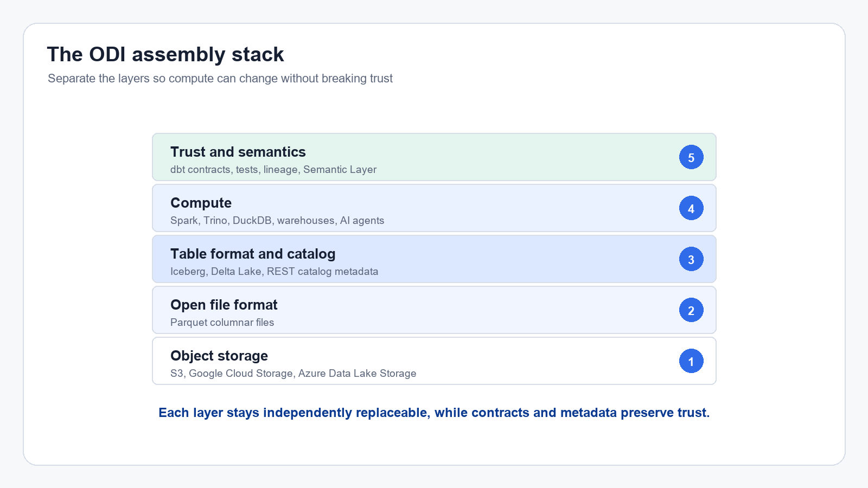Click 'Parquet columnar files' description
The height and width of the screenshot is (488, 868).
(x=222, y=322)
